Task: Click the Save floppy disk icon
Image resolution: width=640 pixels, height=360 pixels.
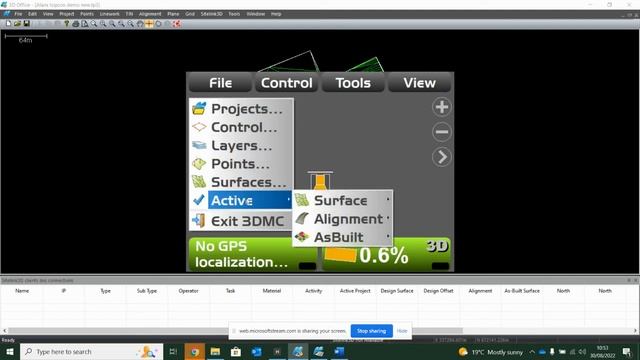Action: click(27, 24)
